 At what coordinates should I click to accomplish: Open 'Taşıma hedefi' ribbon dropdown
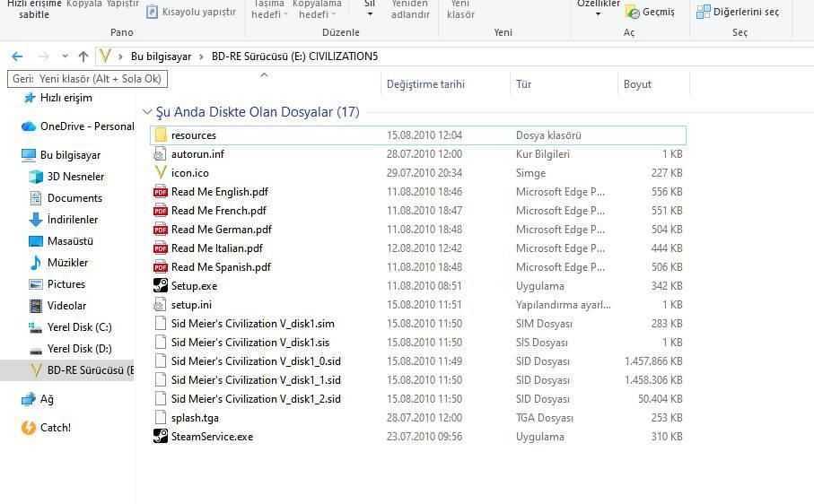pyautogui.click(x=268, y=9)
